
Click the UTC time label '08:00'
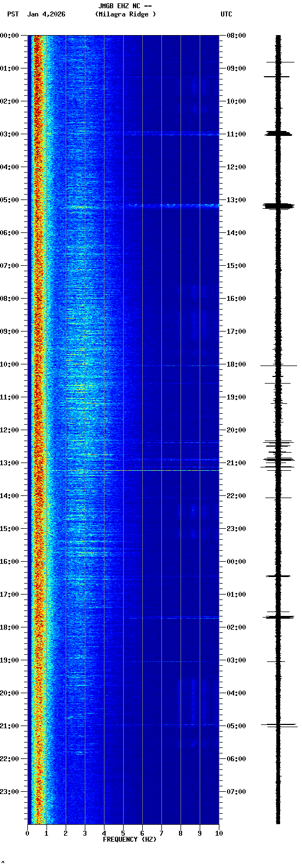[236, 36]
